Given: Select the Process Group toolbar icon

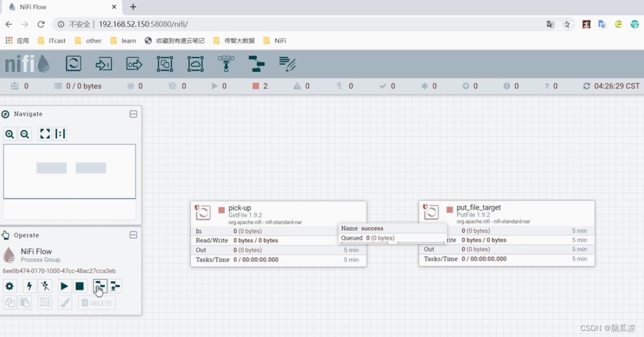Looking at the screenshot, I should tap(164, 64).
